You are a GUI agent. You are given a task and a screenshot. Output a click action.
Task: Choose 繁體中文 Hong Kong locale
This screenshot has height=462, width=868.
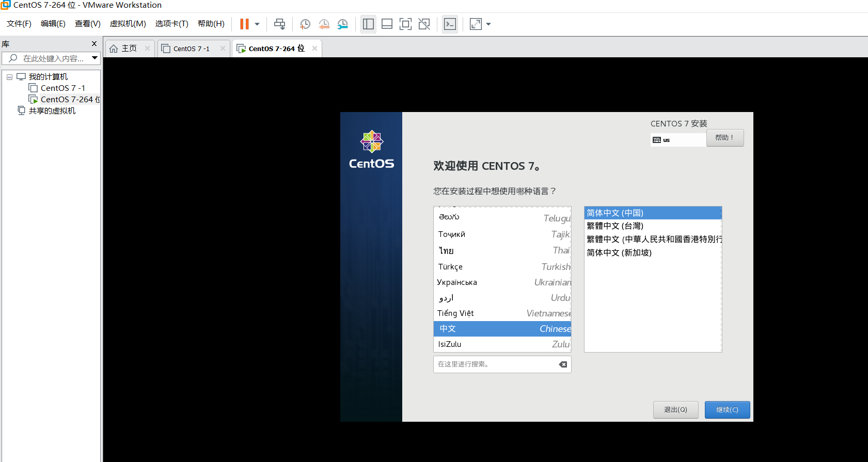653,240
